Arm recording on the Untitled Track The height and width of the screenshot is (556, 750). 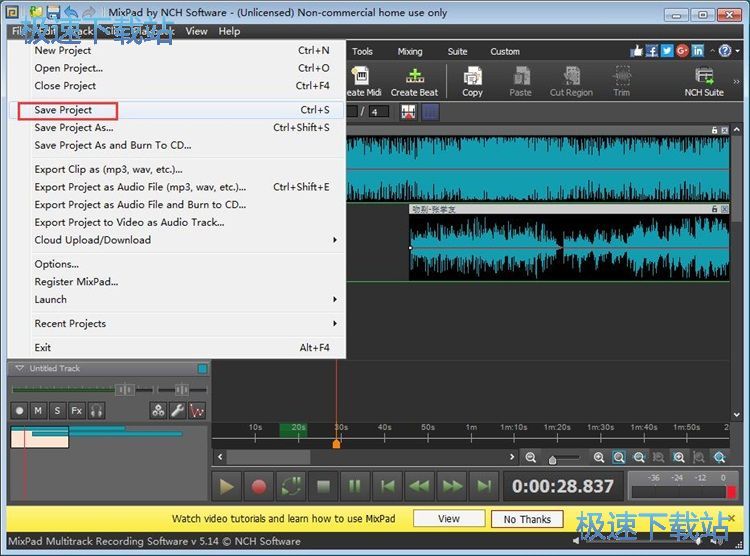(x=19, y=410)
